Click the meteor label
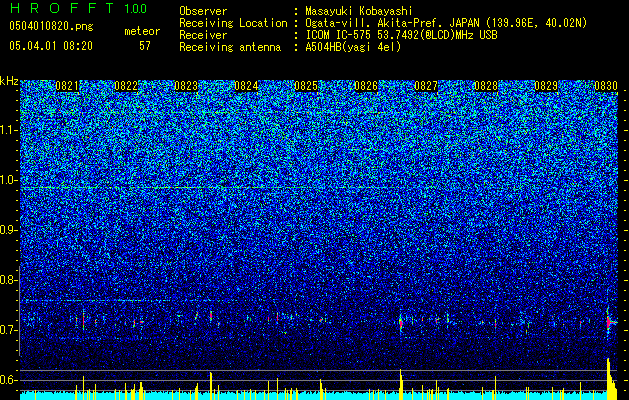 pos(142,31)
